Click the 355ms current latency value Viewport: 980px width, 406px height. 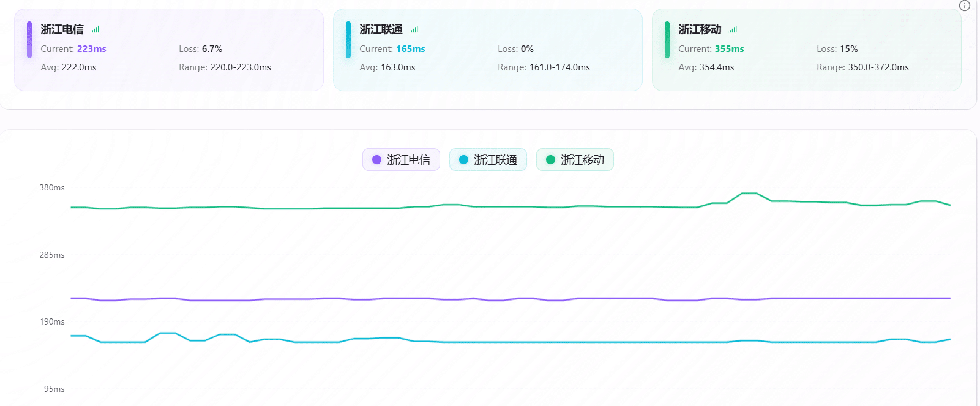(x=729, y=49)
